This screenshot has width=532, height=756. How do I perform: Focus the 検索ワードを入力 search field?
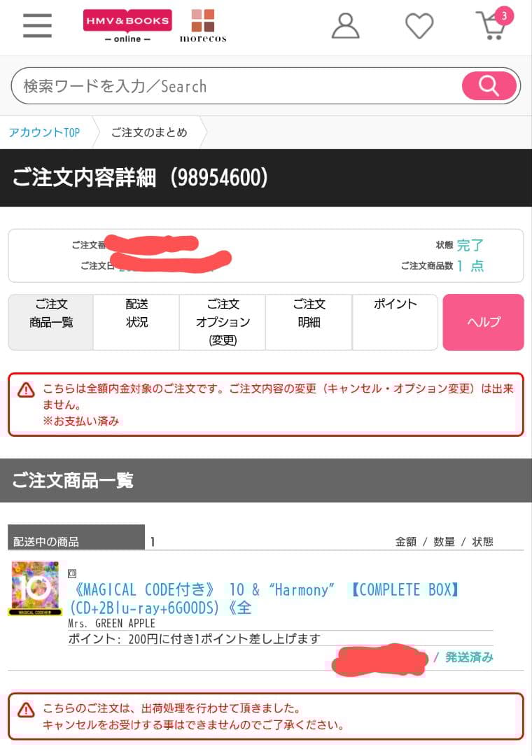[x=237, y=86]
